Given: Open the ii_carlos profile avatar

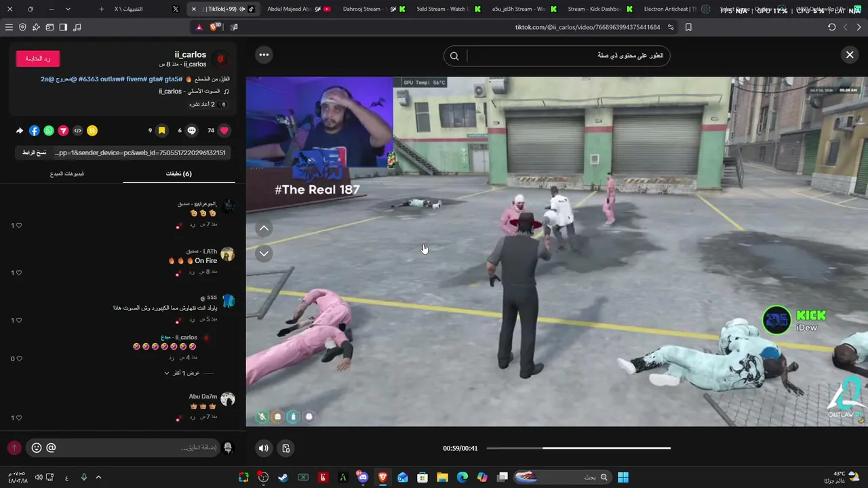Looking at the screenshot, I should pyautogui.click(x=221, y=59).
